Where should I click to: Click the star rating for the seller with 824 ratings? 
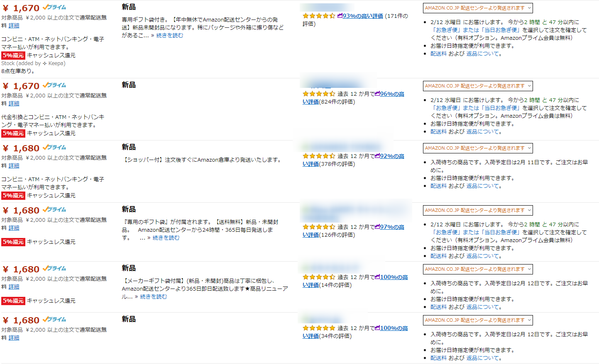[x=318, y=94]
